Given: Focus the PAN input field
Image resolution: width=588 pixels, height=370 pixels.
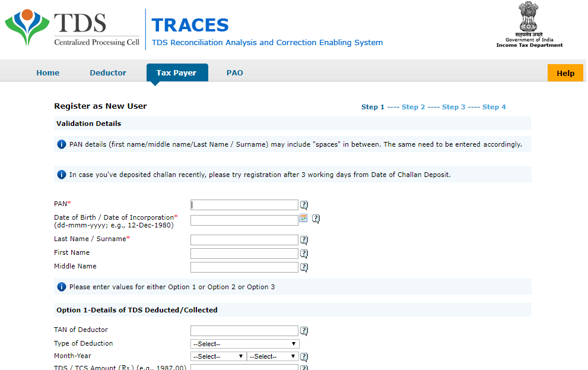Looking at the screenshot, I should 244,205.
